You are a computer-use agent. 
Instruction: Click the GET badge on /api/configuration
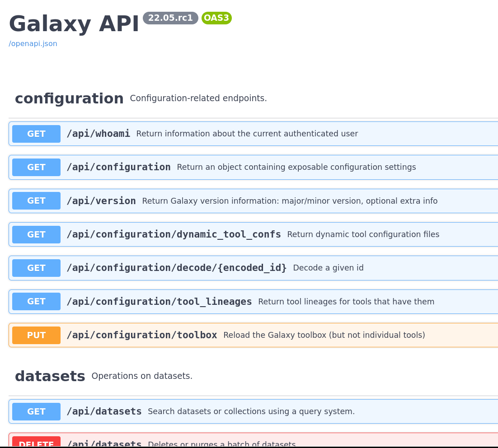[36, 167]
